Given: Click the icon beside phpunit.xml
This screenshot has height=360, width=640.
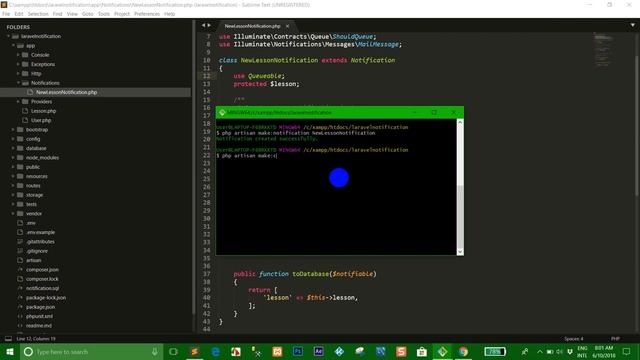Looking at the screenshot, I should coord(20,316).
